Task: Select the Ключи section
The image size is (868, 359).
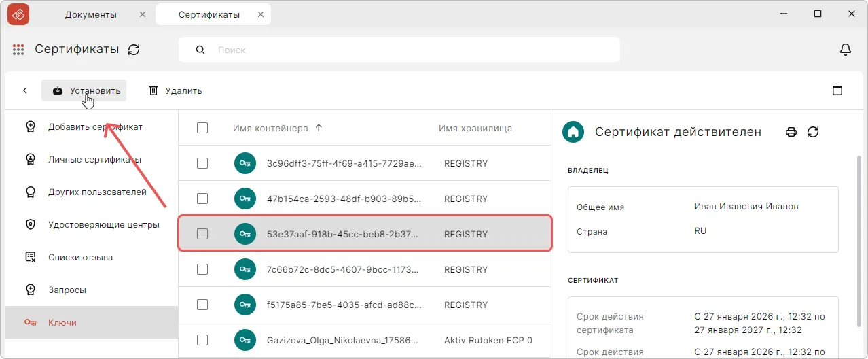Action: click(91, 322)
